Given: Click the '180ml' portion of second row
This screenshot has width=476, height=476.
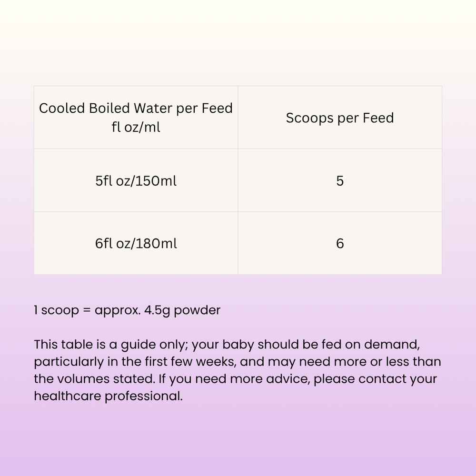Looking at the screenshot, I should (156, 244).
